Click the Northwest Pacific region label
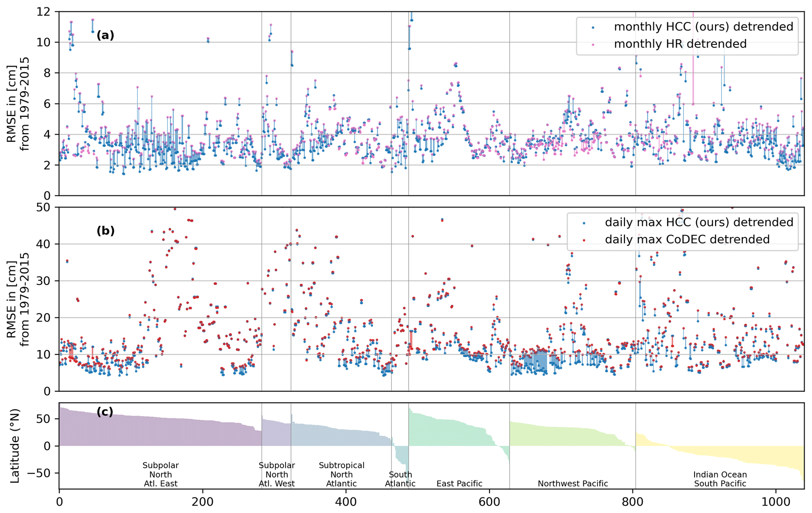812x513 pixels. [x=572, y=484]
